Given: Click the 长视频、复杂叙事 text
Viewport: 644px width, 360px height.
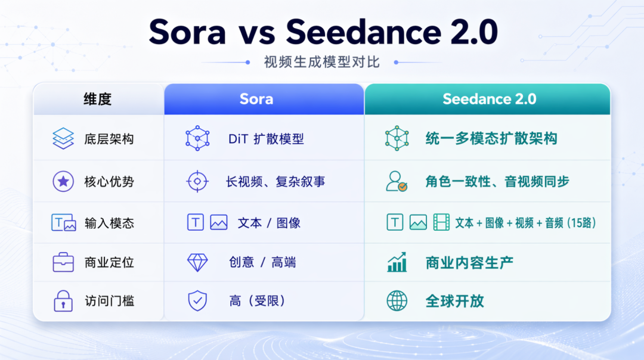Looking at the screenshot, I should [x=275, y=181].
